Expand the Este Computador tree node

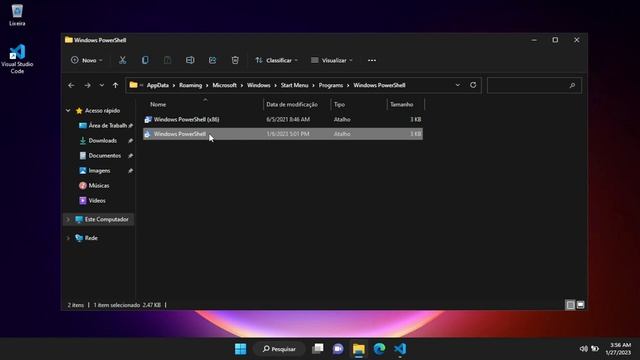(68, 220)
